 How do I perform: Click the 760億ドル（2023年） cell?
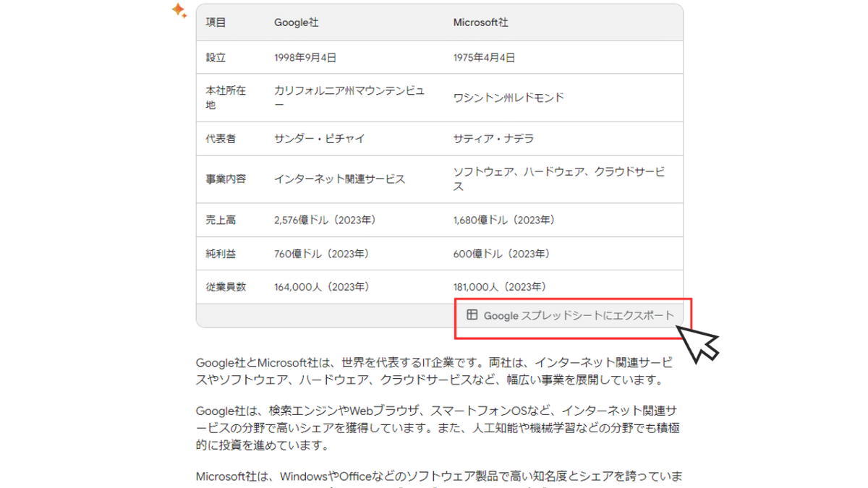click(322, 254)
